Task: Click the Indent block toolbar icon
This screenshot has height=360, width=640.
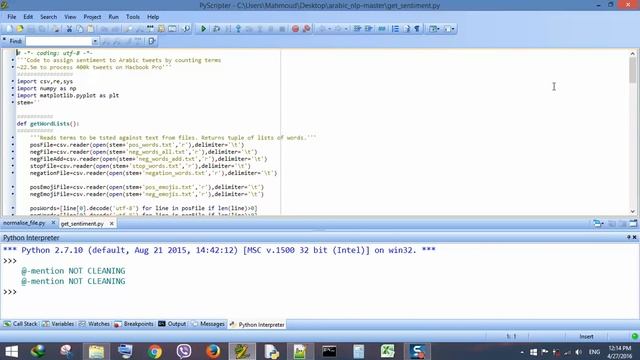Action: coord(358,29)
